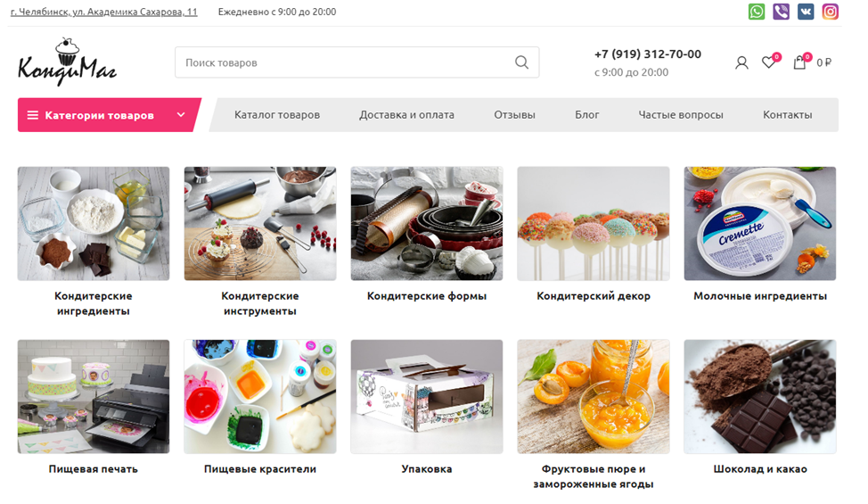Click the Академика Сахарова address link

104,12
